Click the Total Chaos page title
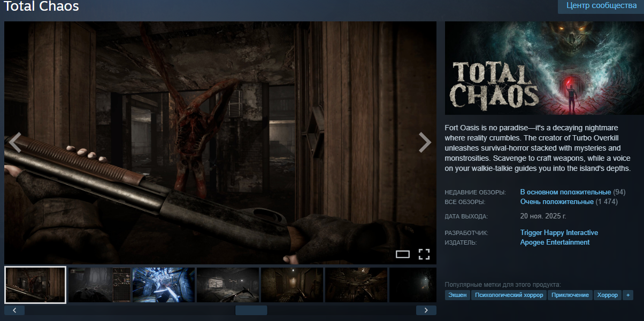 pyautogui.click(x=42, y=6)
